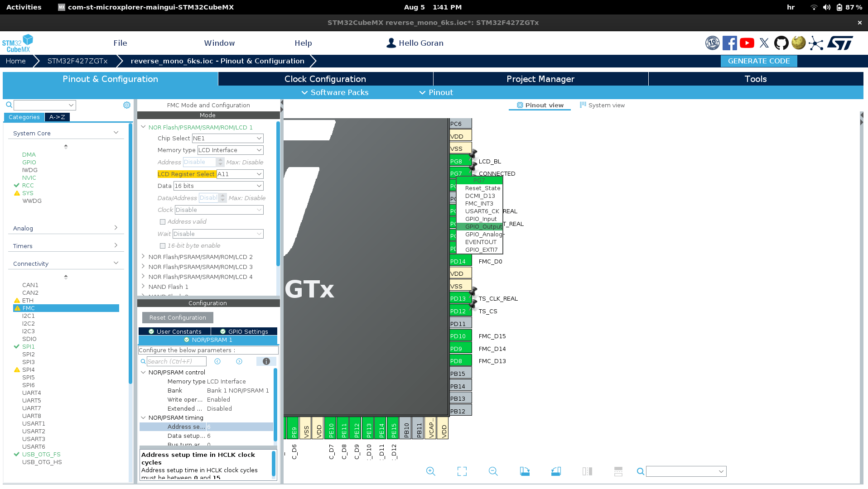This screenshot has height=489, width=868.
Task: Click the pin search magnifier icon
Action: (x=640, y=471)
